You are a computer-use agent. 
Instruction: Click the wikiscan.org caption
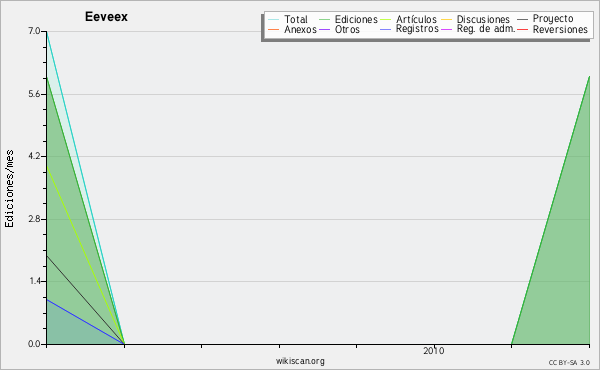tap(300, 361)
